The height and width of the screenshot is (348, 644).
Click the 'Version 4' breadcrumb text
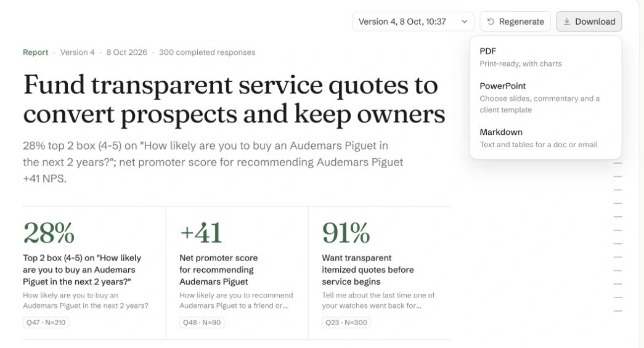[x=77, y=52]
